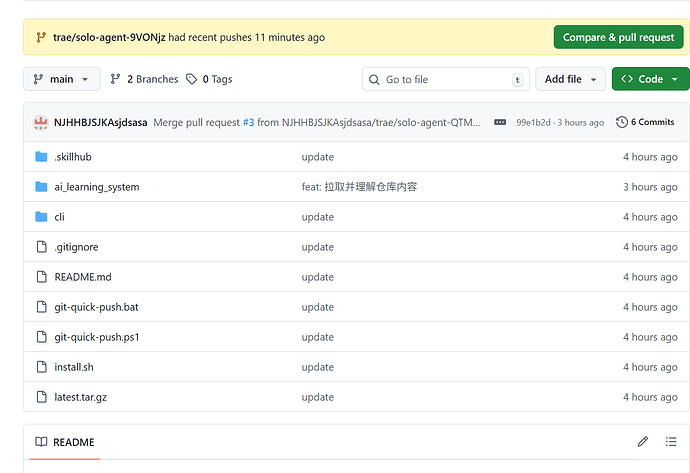Expand the Add file dropdown
Image resolution: width=690 pixels, height=473 pixels.
point(570,79)
